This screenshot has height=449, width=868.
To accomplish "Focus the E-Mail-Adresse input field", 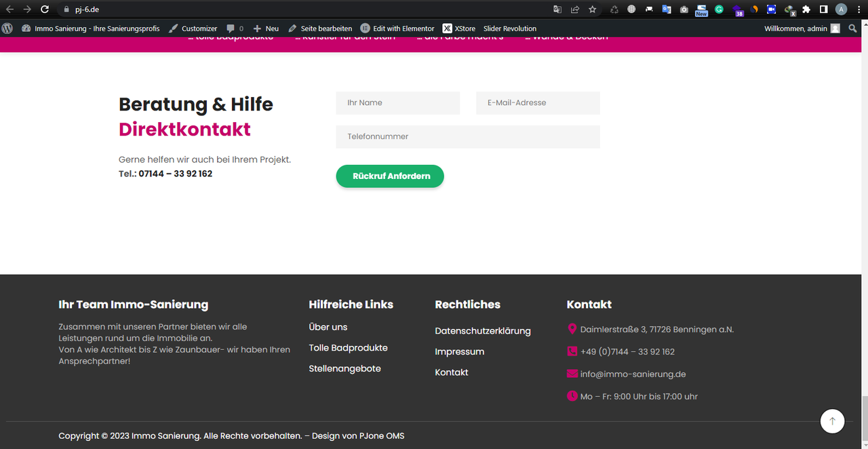I will [x=538, y=103].
